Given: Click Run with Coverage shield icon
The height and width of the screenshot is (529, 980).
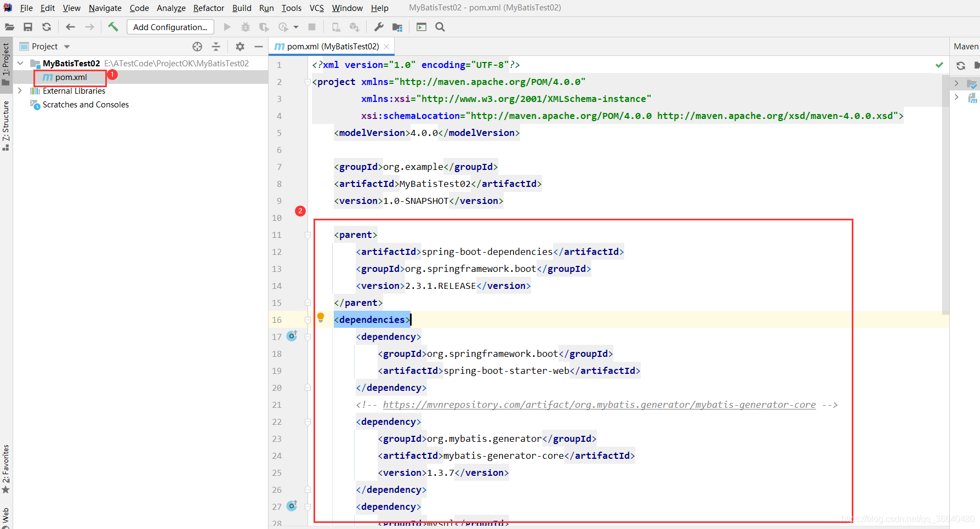Looking at the screenshot, I should (x=264, y=27).
